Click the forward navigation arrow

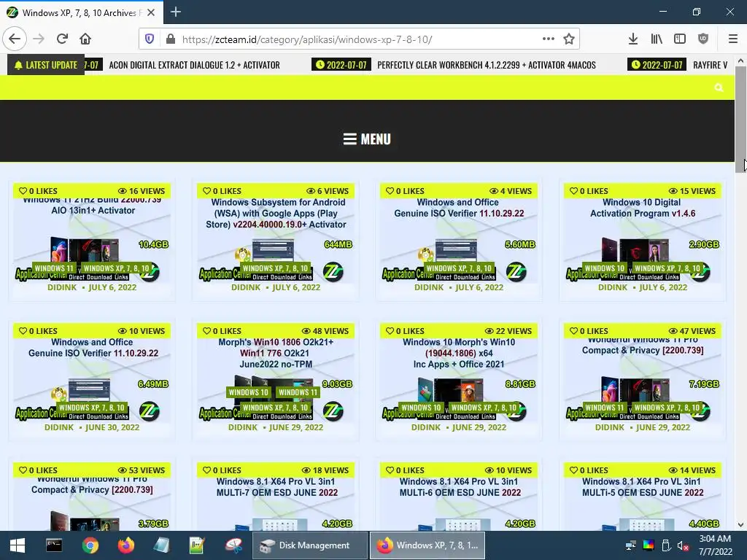click(x=39, y=39)
